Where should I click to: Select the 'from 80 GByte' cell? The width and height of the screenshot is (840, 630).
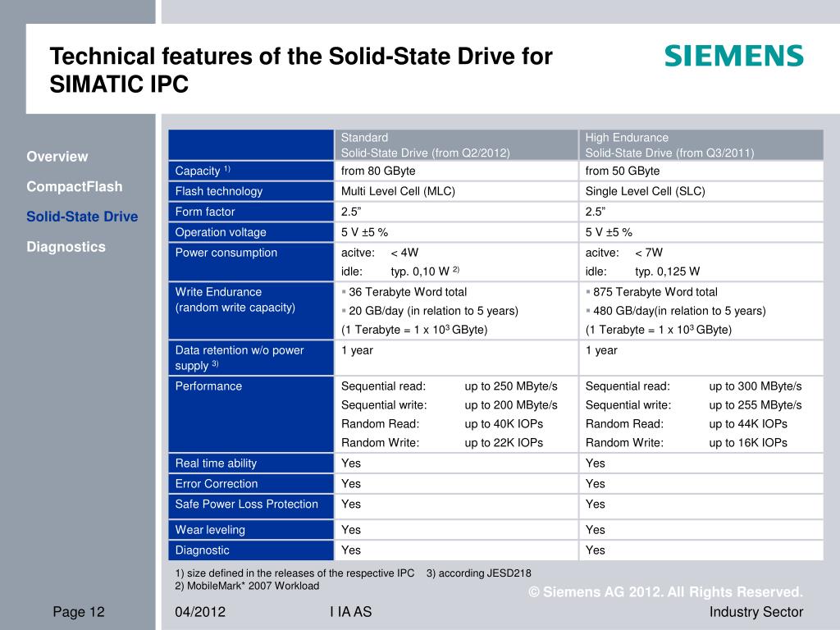[x=456, y=171]
